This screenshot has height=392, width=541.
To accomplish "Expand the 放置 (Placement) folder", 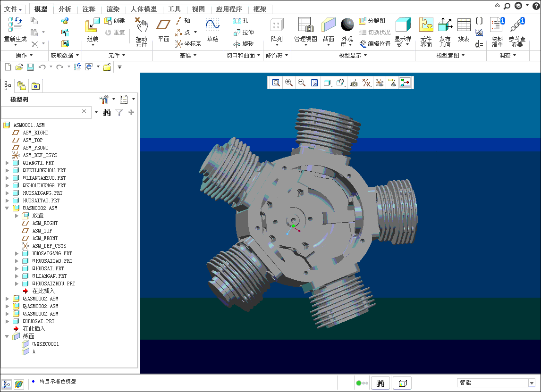I will (x=17, y=216).
